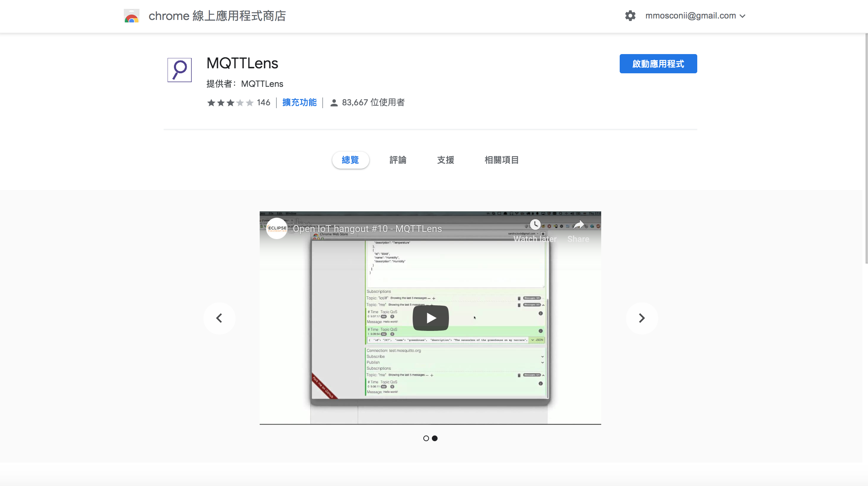Click the Eclipse Foundation channel avatar

coord(277,228)
